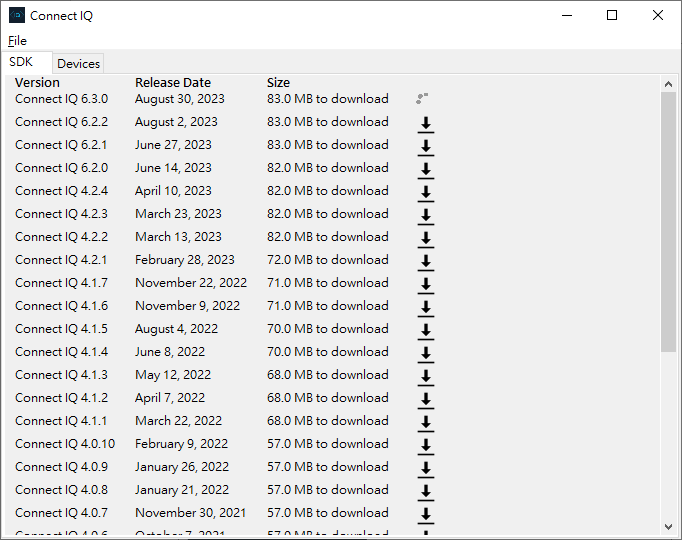
Task: Download Connect IQ 4.2.2 SDK
Action: tap(426, 240)
